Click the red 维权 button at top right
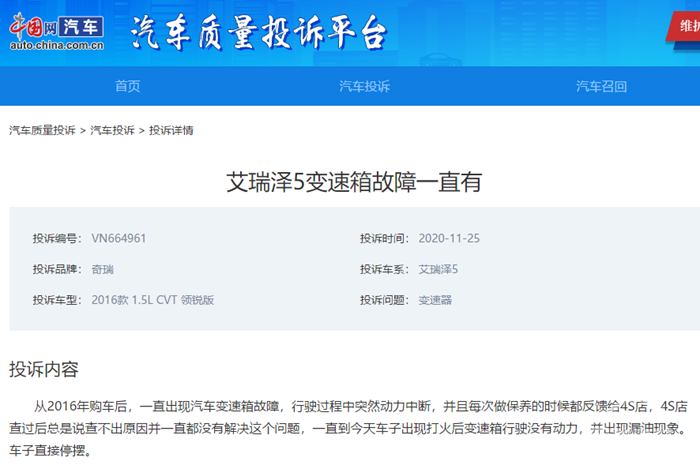700x465 pixels. (x=684, y=26)
